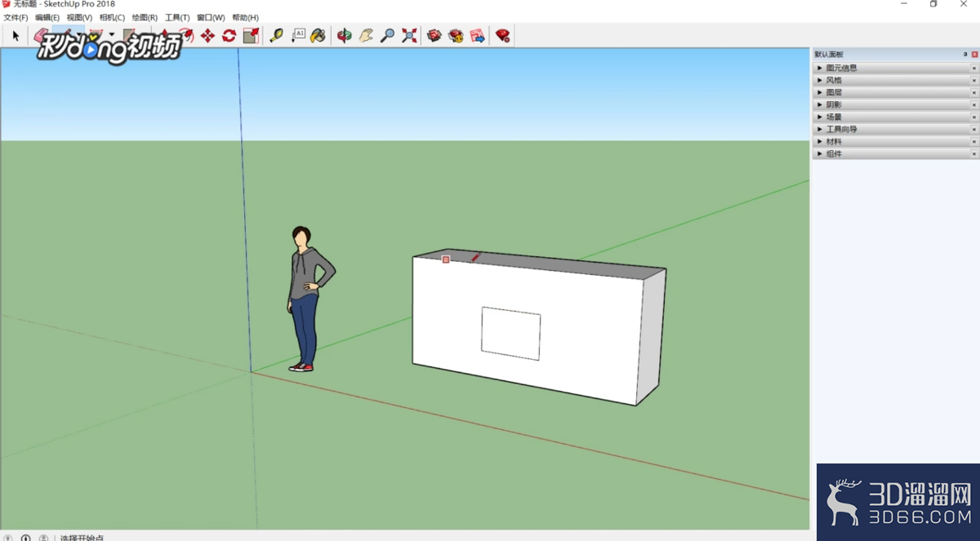
Task: Close the 材料 panel row
Action: click(x=974, y=142)
